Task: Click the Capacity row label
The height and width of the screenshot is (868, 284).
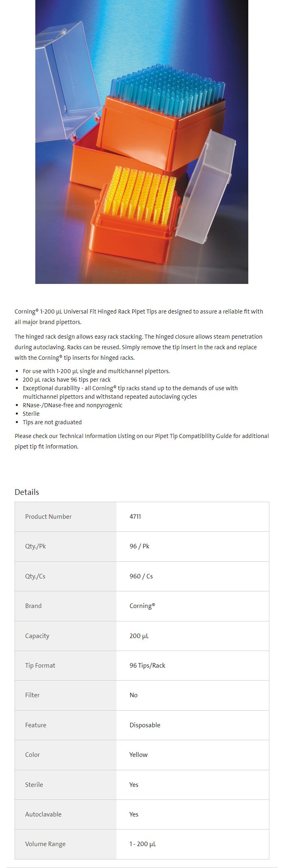Action: pos(37,636)
